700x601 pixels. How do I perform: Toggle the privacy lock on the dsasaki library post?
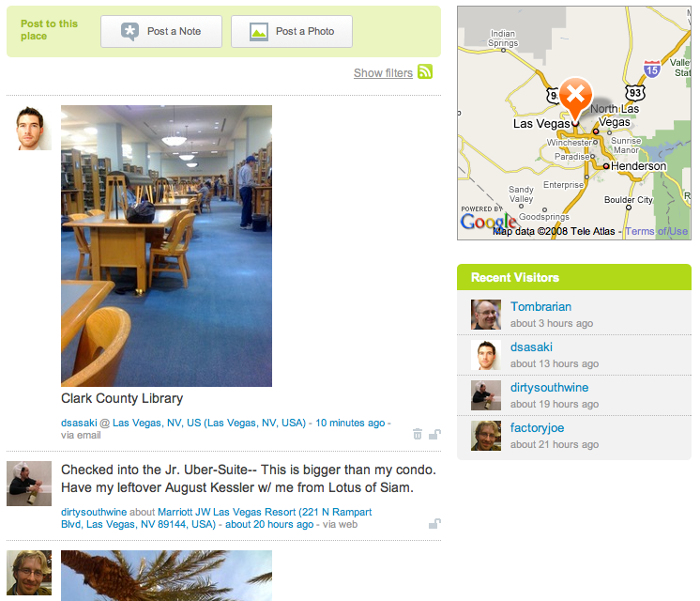(434, 434)
